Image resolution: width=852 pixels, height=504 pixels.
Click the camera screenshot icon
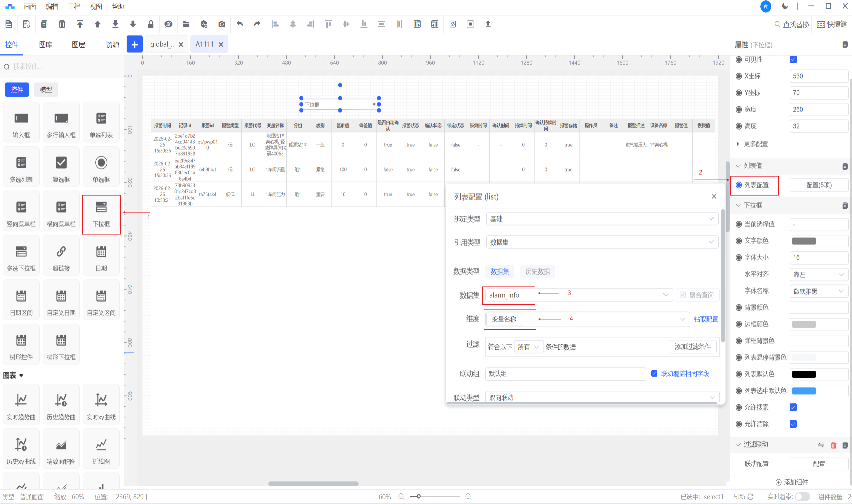tap(222, 24)
